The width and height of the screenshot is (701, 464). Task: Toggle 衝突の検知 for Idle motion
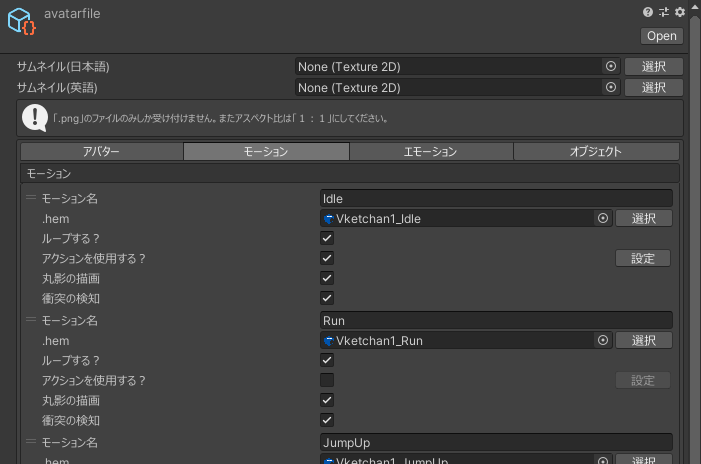click(x=327, y=298)
